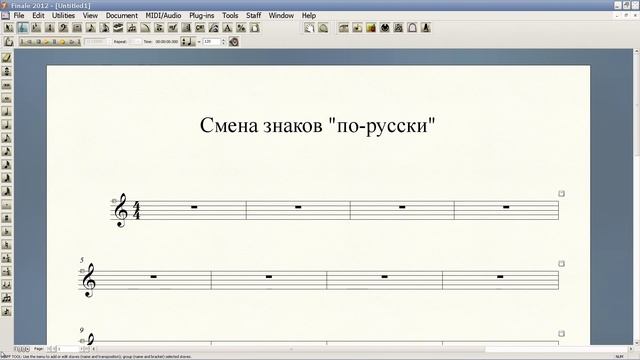Click the Page number field at bottom left
Viewport: 640px width, 360px height.
pyautogui.click(x=69, y=349)
